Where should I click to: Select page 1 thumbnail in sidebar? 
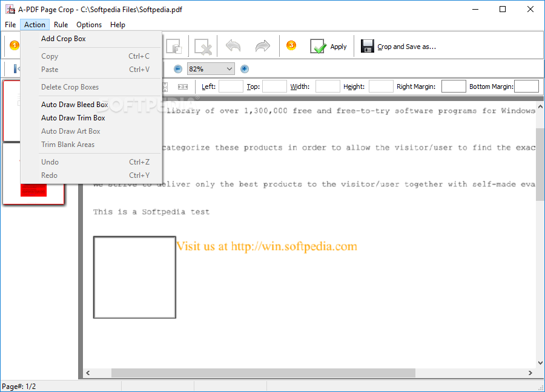coord(12,111)
